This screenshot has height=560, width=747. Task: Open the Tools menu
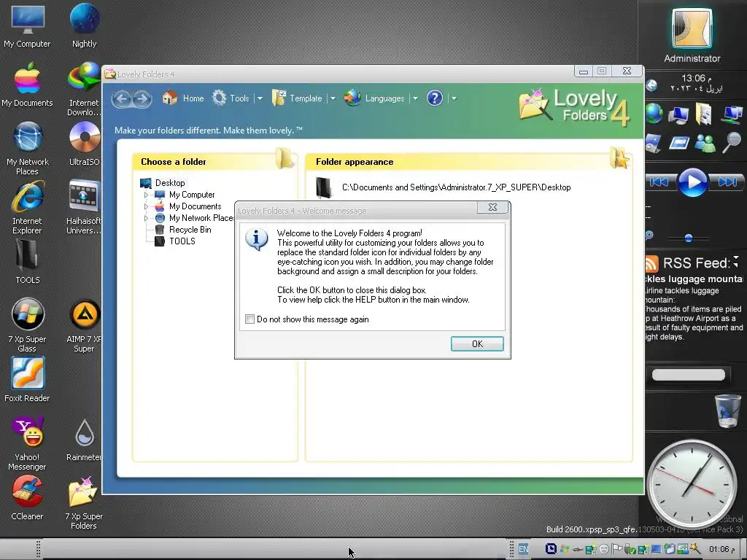(231, 98)
